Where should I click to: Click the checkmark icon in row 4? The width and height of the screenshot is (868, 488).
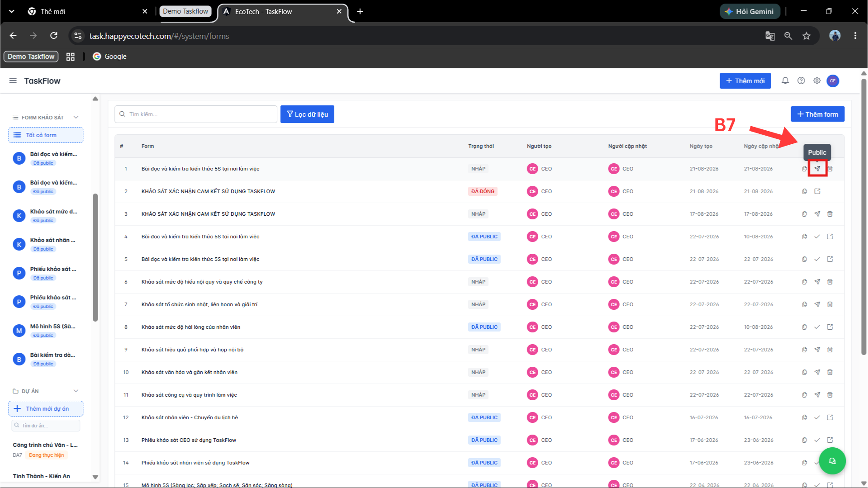pos(817,237)
